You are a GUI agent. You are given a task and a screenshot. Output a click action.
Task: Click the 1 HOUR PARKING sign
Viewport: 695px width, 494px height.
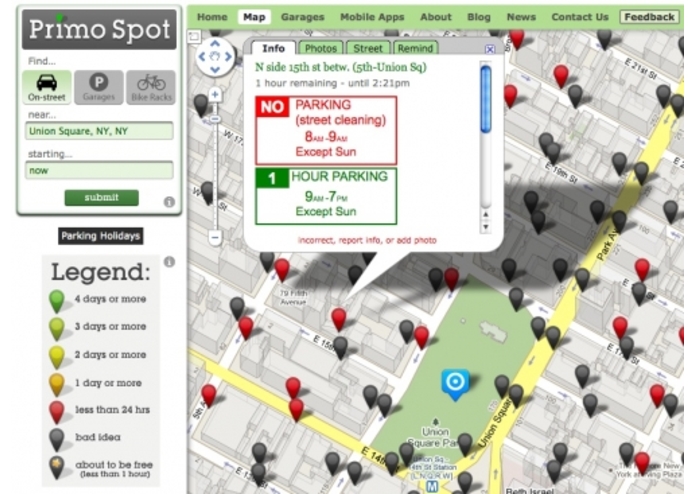click(x=326, y=196)
